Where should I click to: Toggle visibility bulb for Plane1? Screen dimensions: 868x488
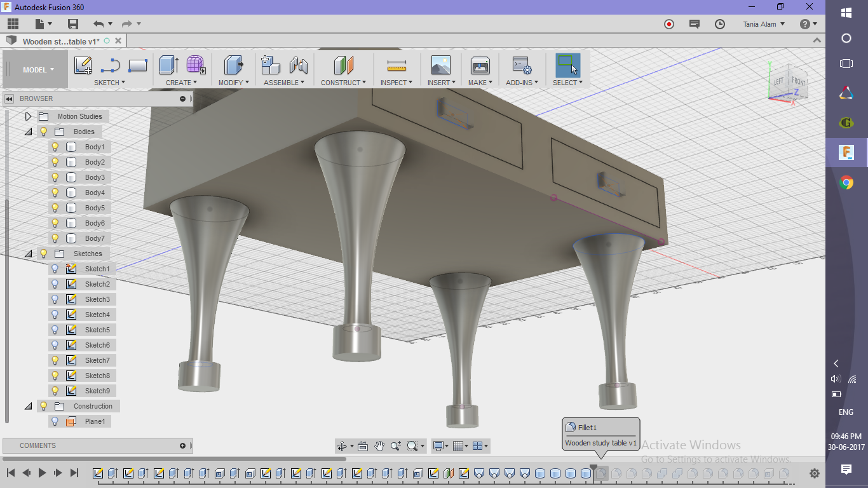pos(55,421)
